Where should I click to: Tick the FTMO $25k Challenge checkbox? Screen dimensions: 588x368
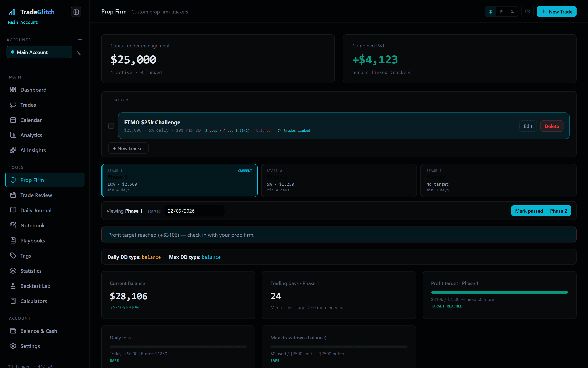pos(111,126)
